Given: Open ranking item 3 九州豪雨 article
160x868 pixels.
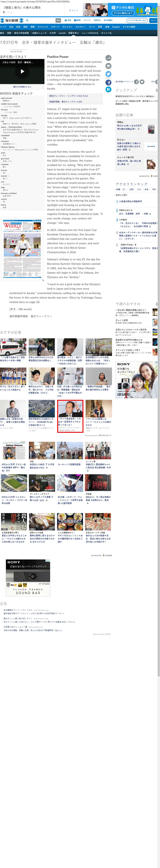Looking at the screenshot, I should tap(136, 223).
